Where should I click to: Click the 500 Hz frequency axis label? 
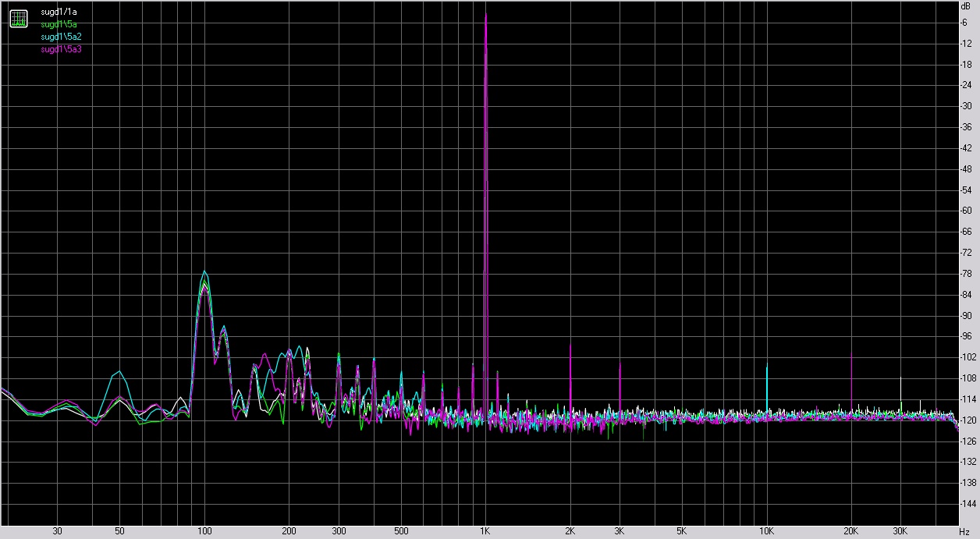[x=400, y=532]
